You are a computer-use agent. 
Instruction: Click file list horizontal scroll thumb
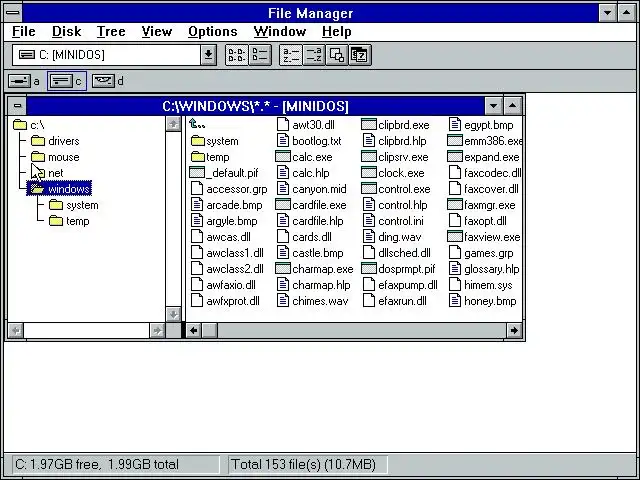click(210, 330)
